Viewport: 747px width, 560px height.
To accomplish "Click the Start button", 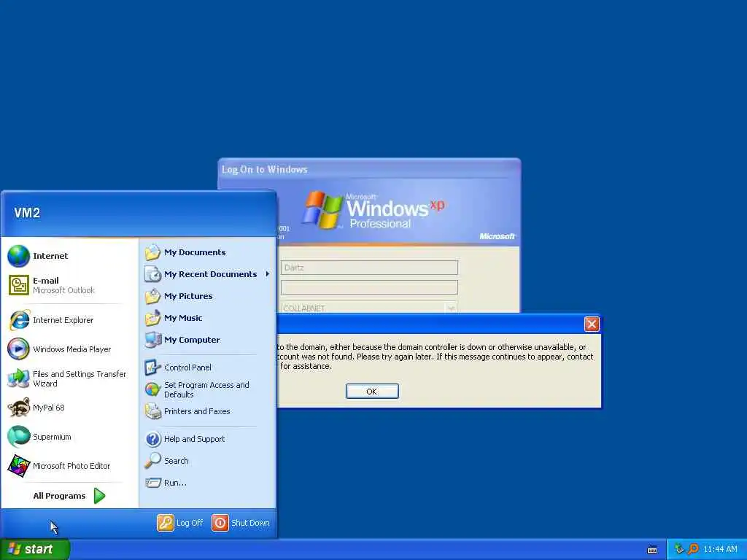I will coord(35,550).
